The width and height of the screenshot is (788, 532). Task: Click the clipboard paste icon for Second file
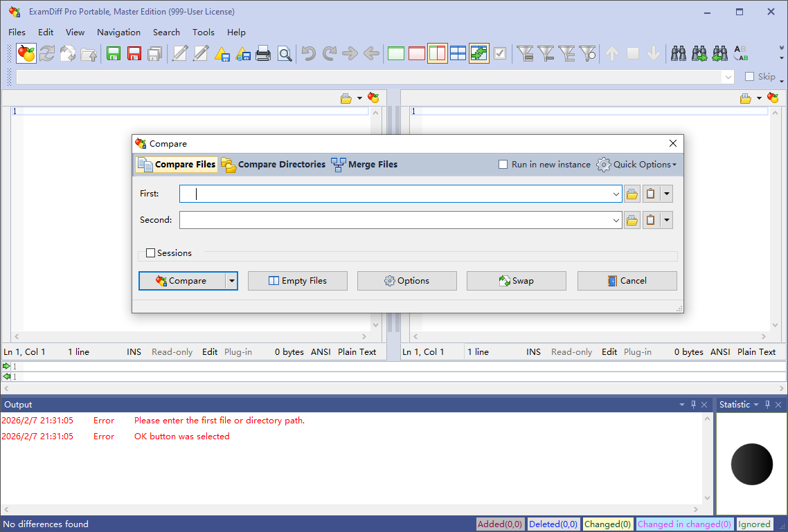(650, 221)
